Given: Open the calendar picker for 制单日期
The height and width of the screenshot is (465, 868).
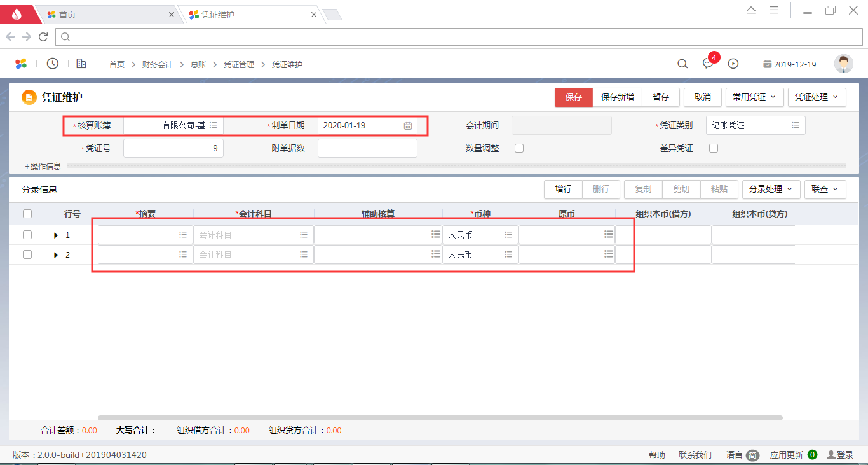Looking at the screenshot, I should [x=408, y=126].
